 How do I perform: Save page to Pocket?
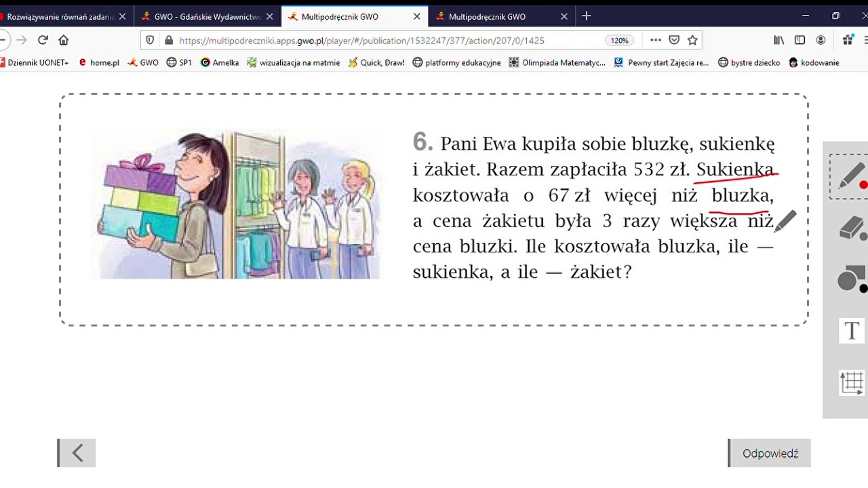pos(674,40)
